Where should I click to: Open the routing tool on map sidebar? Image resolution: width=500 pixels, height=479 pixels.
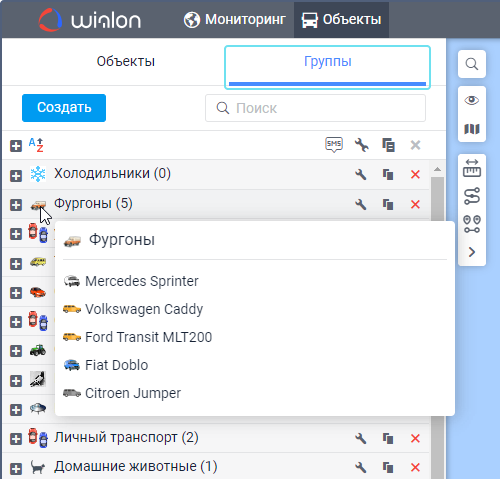pyautogui.click(x=472, y=196)
